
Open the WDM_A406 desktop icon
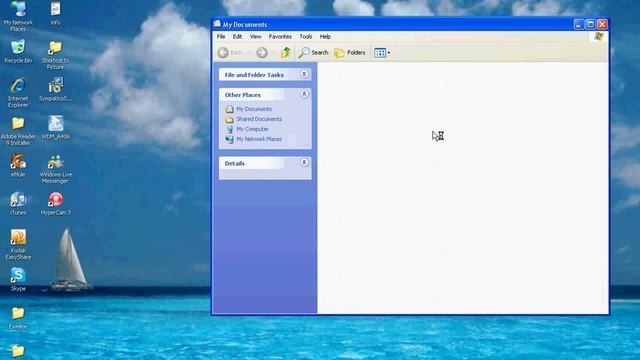56,127
